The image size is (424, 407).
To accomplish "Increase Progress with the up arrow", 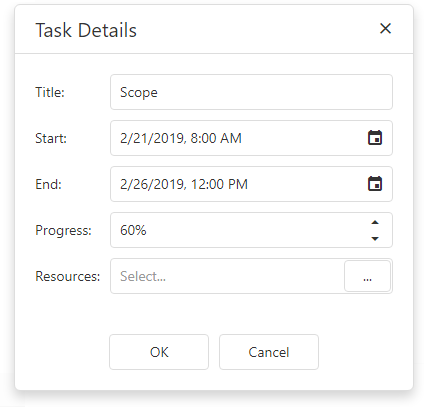I will click(x=375, y=222).
